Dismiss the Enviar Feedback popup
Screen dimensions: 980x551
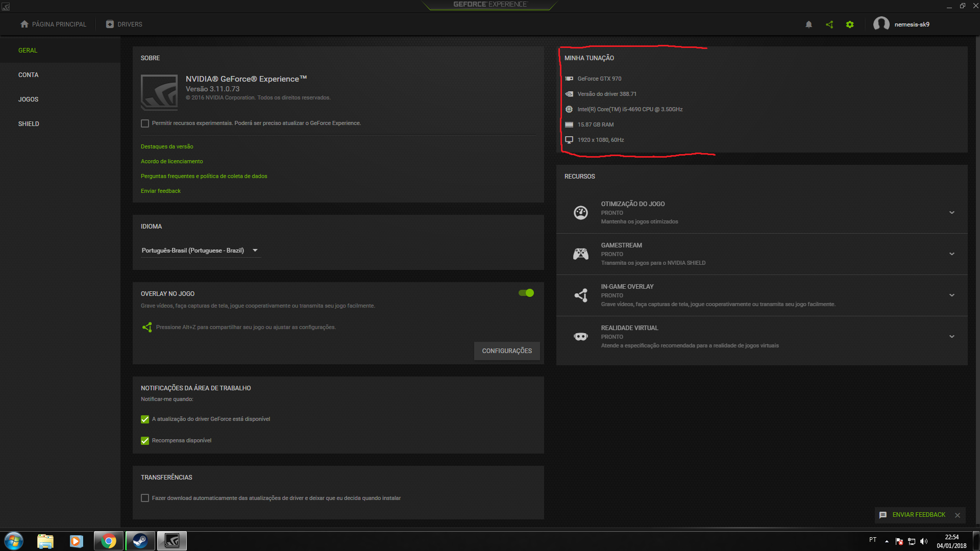pos(958,515)
